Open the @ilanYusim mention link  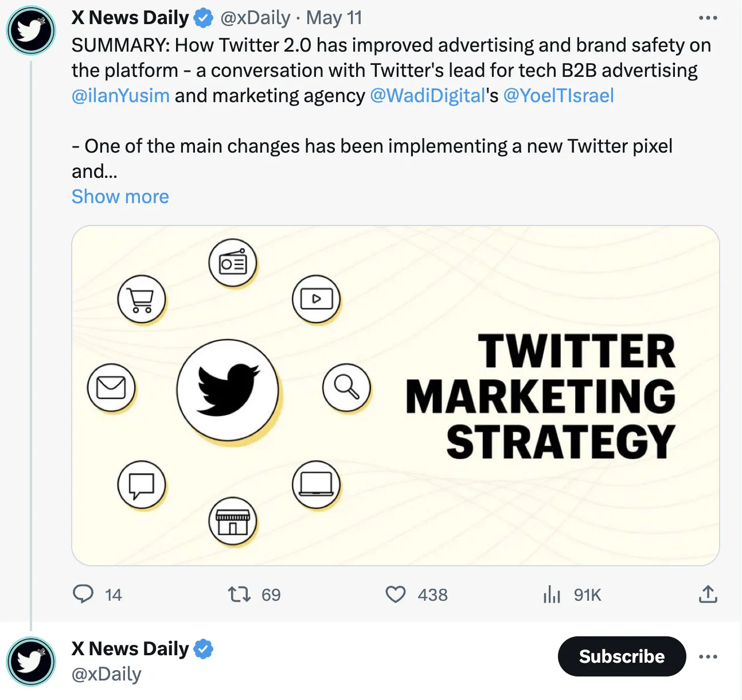click(x=120, y=95)
